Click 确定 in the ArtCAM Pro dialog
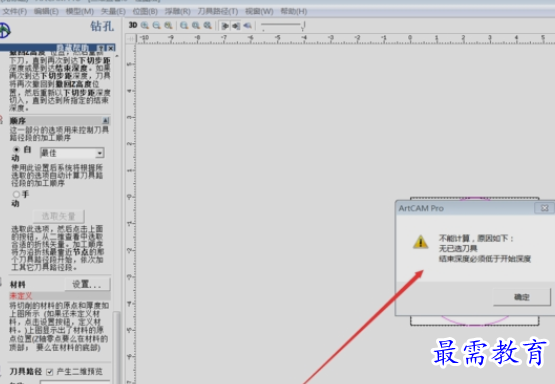This screenshot has width=555, height=384. pyautogui.click(x=522, y=297)
